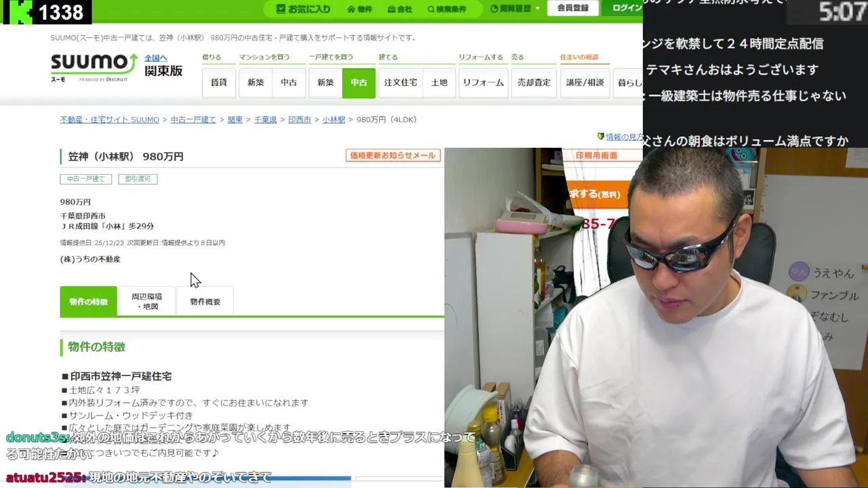Select the highlighted green 中古 tab
Image resolution: width=868 pixels, height=488 pixels.
(359, 83)
